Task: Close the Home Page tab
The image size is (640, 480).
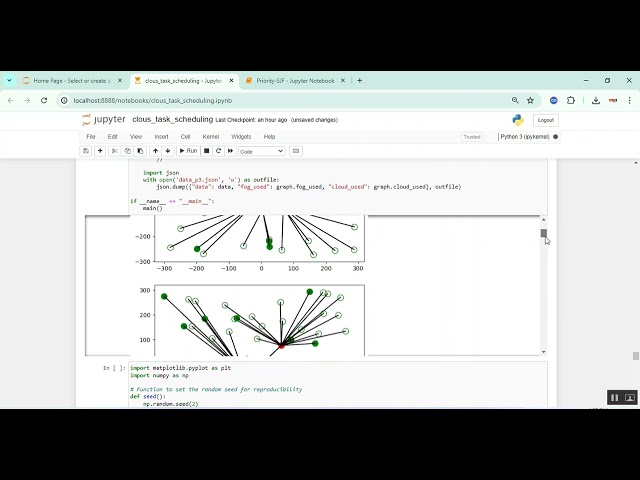Action: 120,81
